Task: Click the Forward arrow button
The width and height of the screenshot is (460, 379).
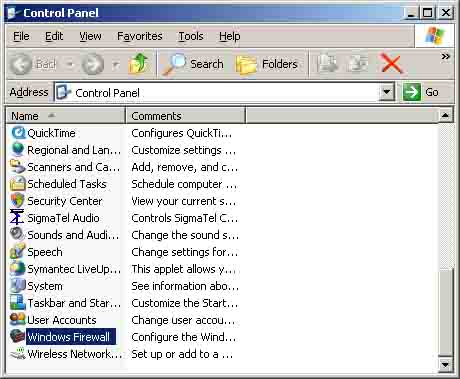Action: click(x=93, y=64)
